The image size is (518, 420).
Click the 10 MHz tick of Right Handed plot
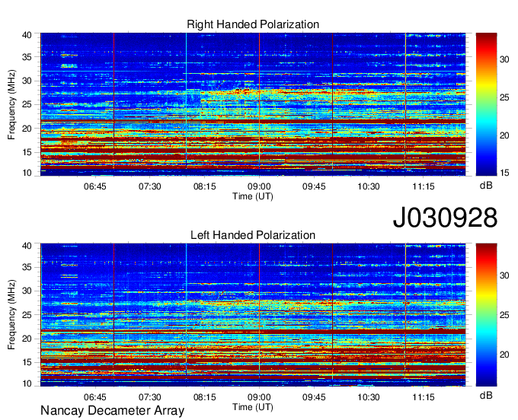point(27,173)
